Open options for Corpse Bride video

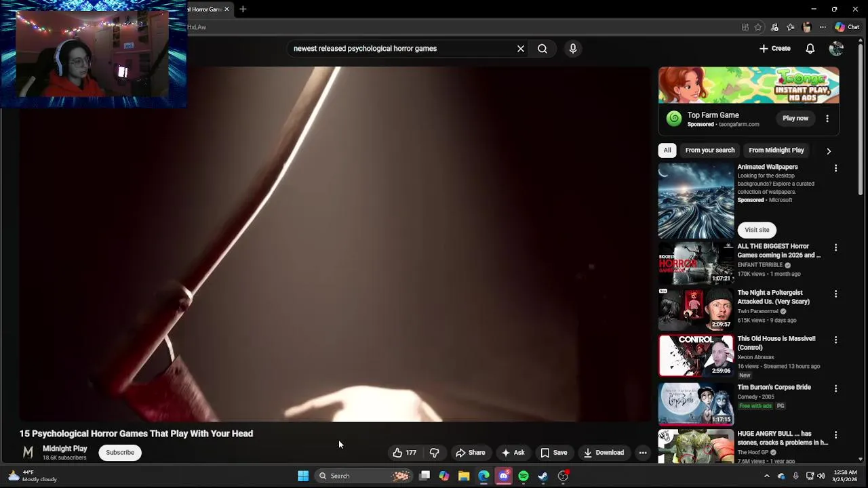pos(835,389)
